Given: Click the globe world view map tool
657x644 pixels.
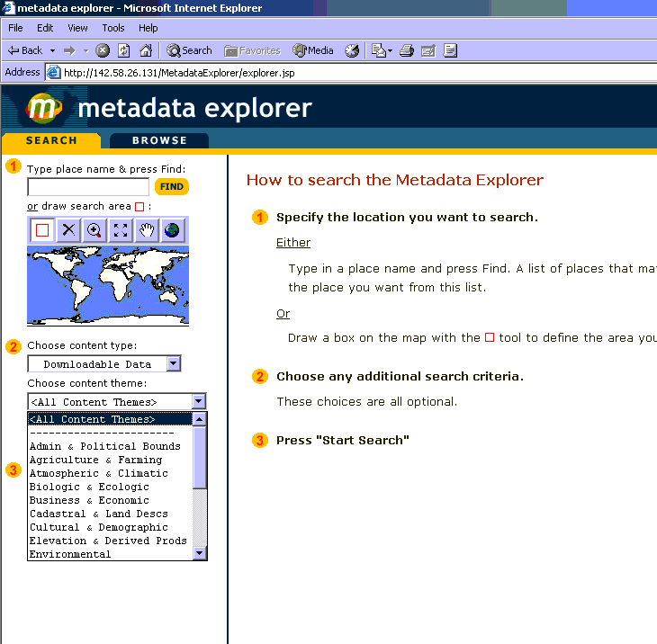Looking at the screenshot, I should click(x=171, y=230).
